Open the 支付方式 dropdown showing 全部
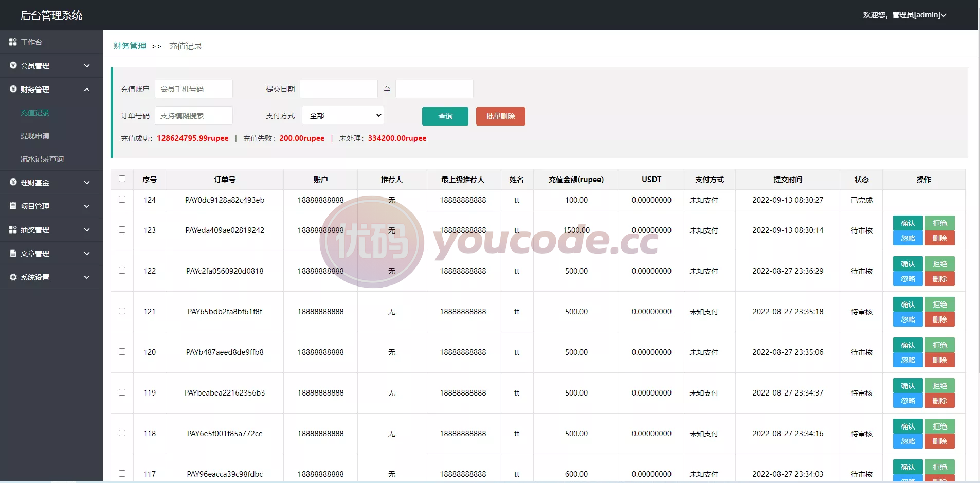 (x=343, y=116)
